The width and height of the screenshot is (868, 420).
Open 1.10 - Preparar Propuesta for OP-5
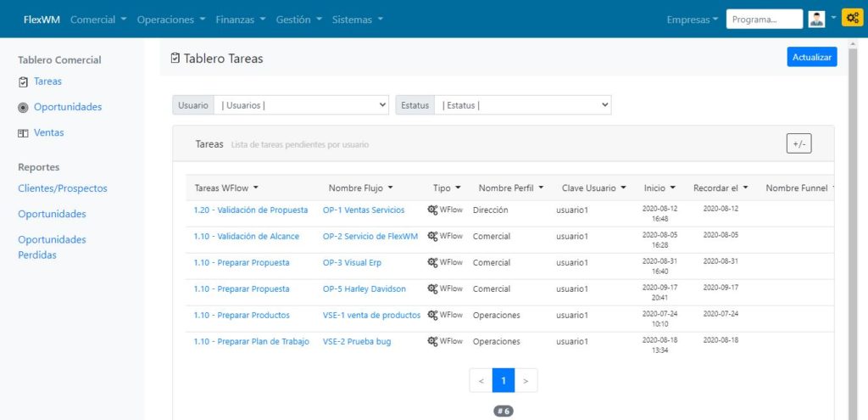[x=242, y=288]
